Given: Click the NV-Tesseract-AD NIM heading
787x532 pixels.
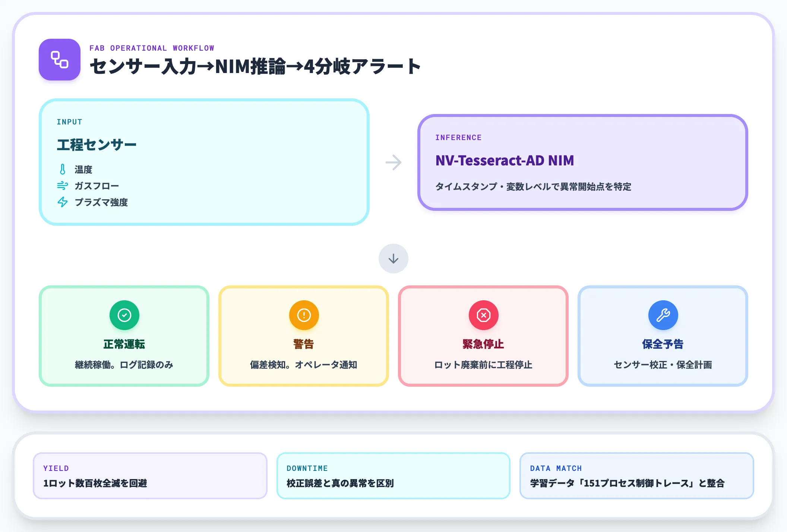Looking at the screenshot, I should (505, 161).
